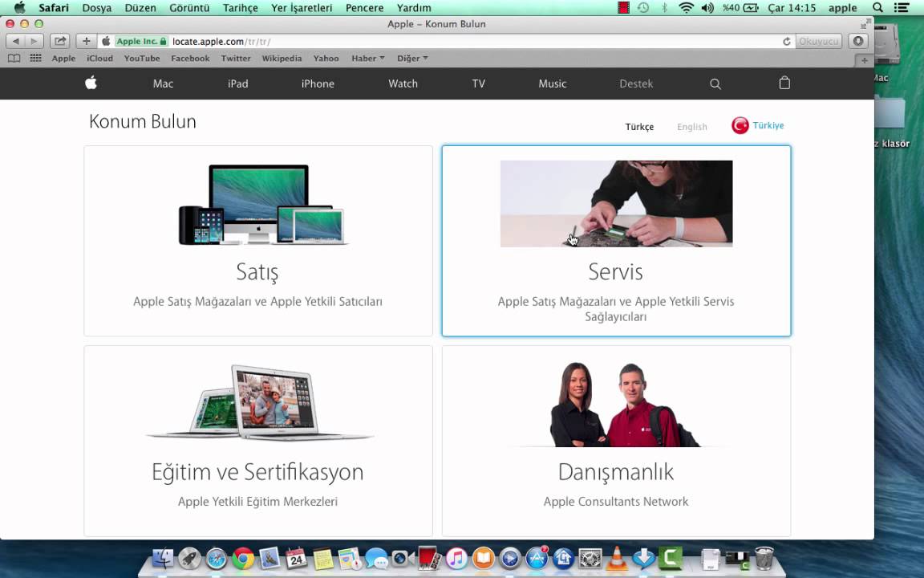Open Messages from the Dock
This screenshot has width=924, height=578.
(376, 558)
